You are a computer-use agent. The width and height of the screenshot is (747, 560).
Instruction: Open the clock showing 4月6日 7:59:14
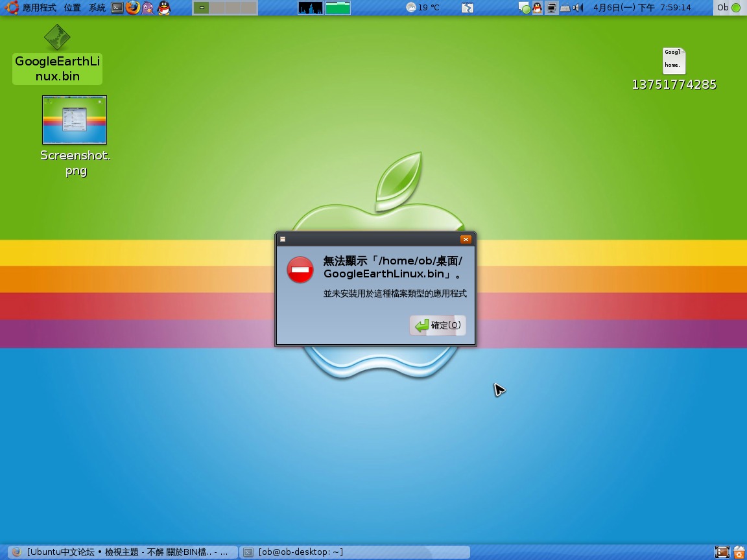642,8
